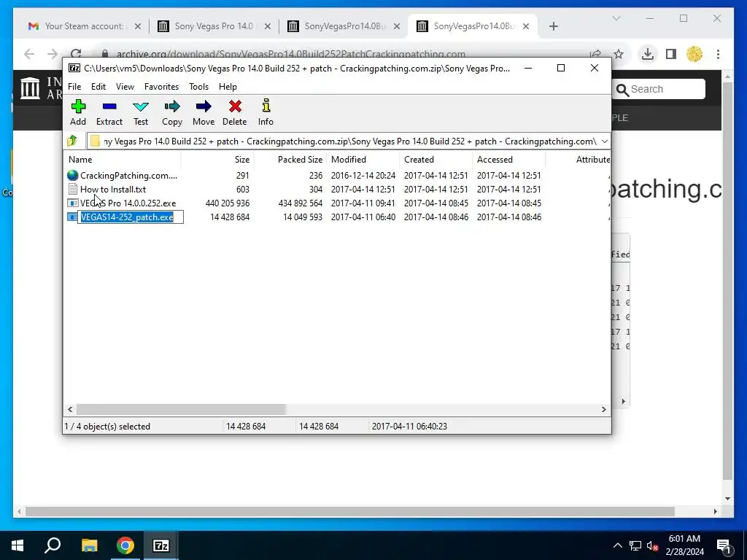Open the Chrome profile avatar
747x560 pixels.
pyautogui.click(x=694, y=54)
